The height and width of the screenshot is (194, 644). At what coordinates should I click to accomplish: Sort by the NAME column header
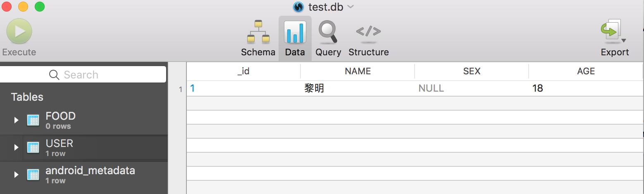click(358, 71)
